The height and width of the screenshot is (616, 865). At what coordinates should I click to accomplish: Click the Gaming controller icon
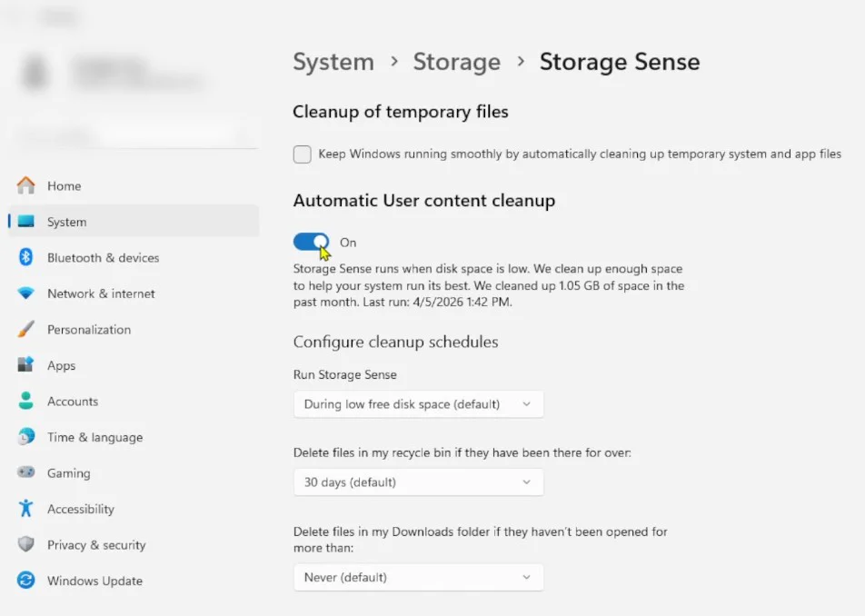25,472
